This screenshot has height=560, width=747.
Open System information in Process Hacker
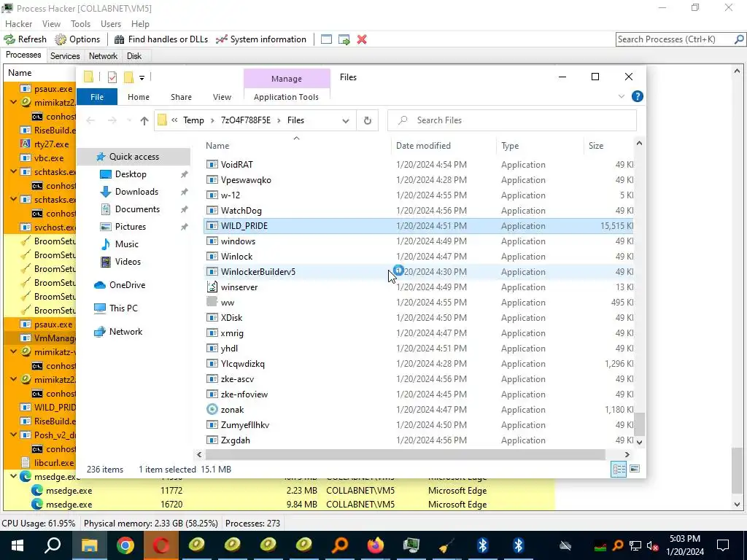click(261, 39)
